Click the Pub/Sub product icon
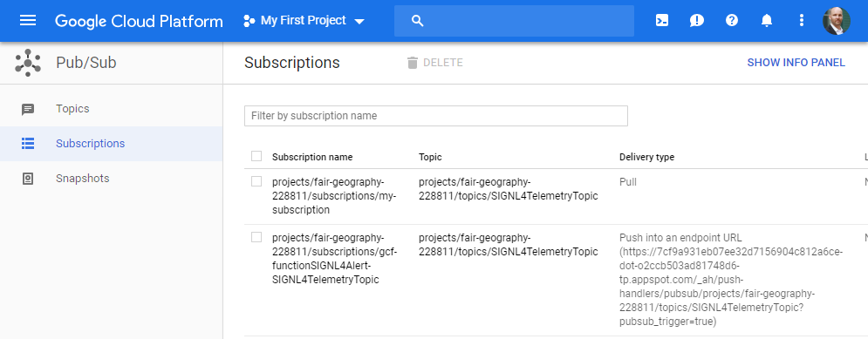Image resolution: width=868 pixels, height=339 pixels. point(28,63)
